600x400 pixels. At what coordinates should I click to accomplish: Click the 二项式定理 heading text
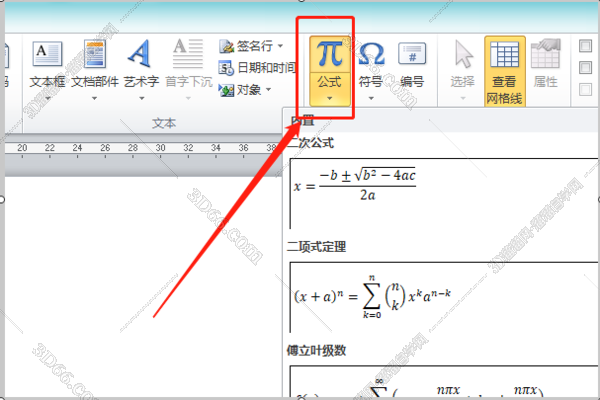click(316, 247)
